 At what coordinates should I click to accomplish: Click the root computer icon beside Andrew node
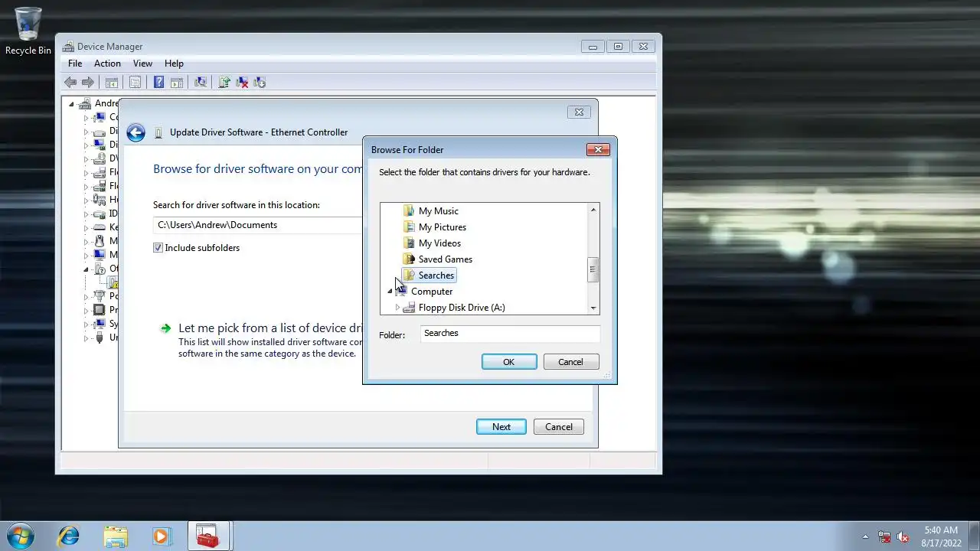(84, 103)
